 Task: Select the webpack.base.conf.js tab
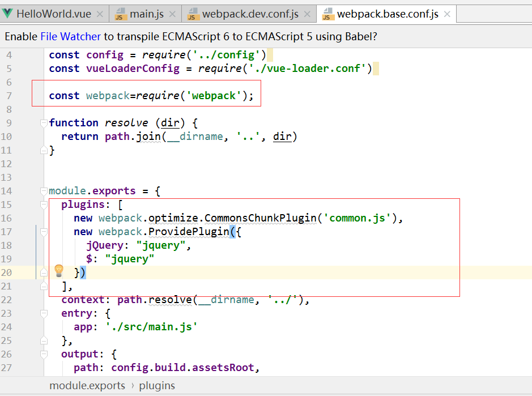388,14
